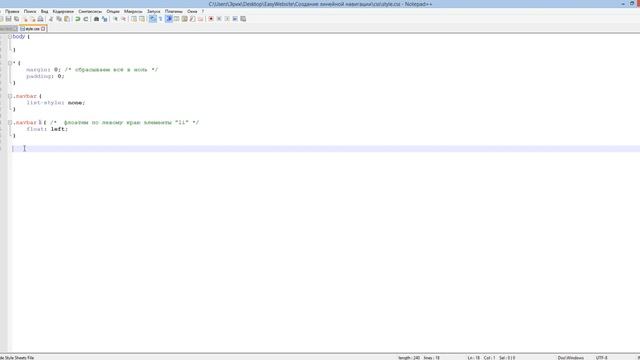
Task: Click the Copy toolbar icon
Action: 59,19
